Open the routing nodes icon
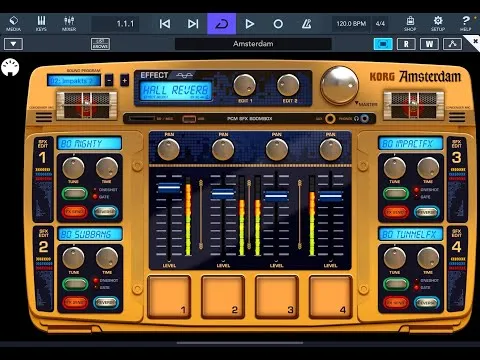Screen dimensions: 480x360 coord(452,44)
